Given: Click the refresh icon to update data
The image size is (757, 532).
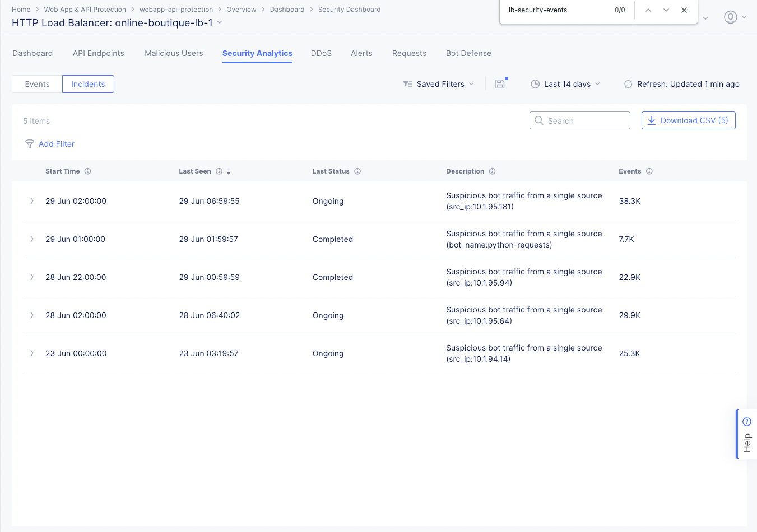Looking at the screenshot, I should 628,84.
